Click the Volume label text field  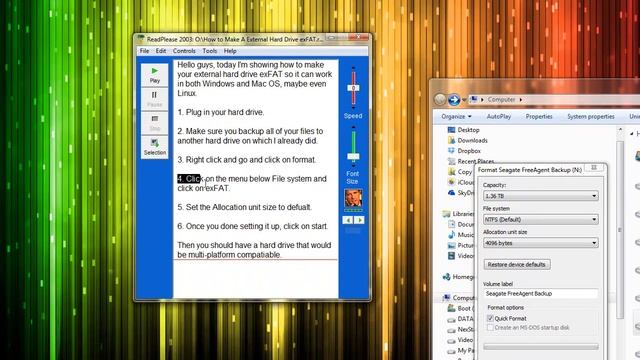click(x=540, y=293)
